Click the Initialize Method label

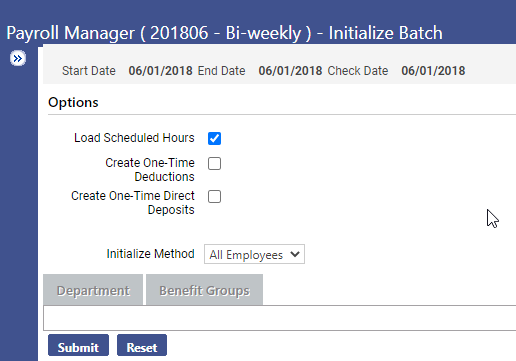coord(150,254)
